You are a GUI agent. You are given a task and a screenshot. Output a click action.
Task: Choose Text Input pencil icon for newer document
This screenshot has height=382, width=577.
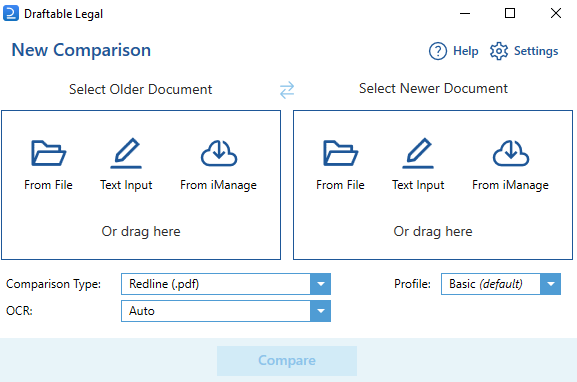point(418,153)
